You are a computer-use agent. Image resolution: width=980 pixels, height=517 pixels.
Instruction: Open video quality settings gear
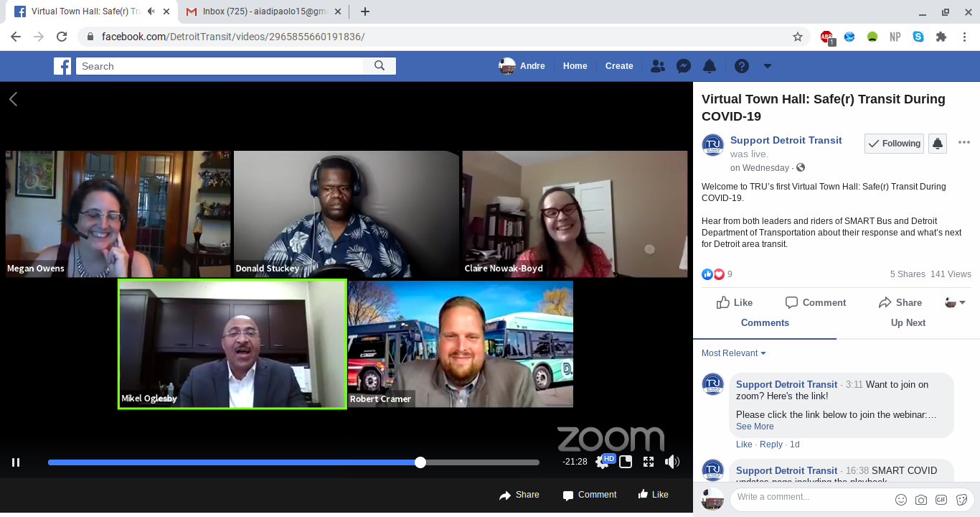(602, 462)
